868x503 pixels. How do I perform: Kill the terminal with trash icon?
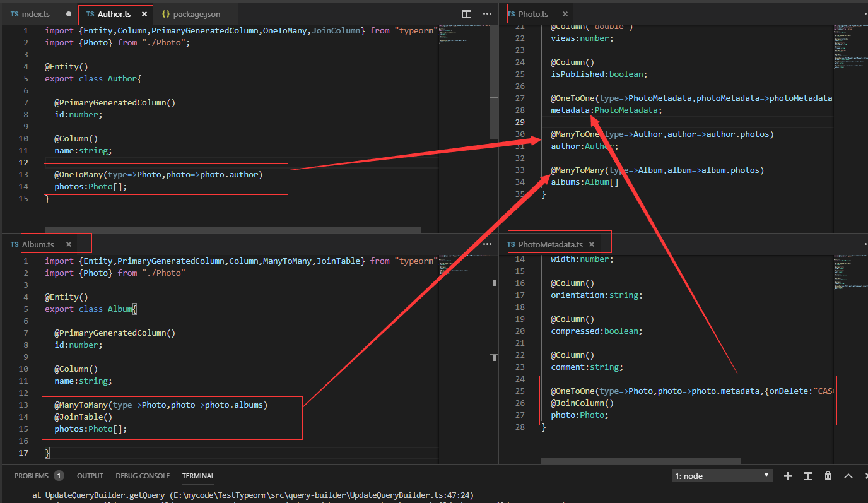tap(828, 476)
